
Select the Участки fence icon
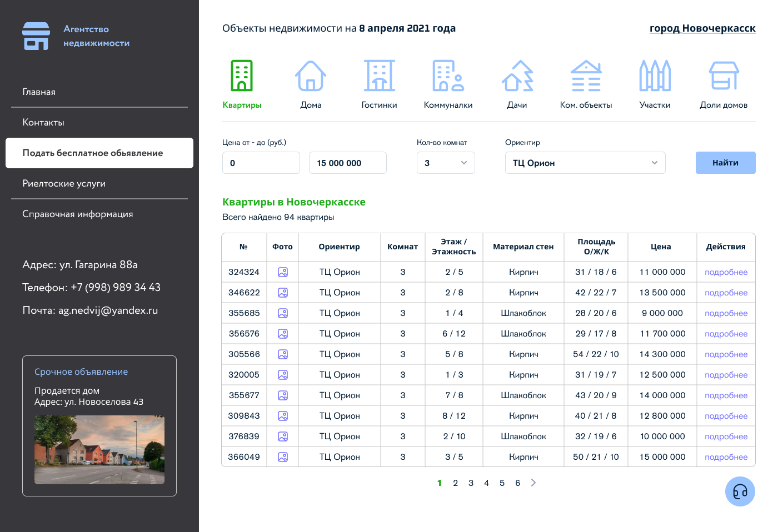tap(655, 76)
